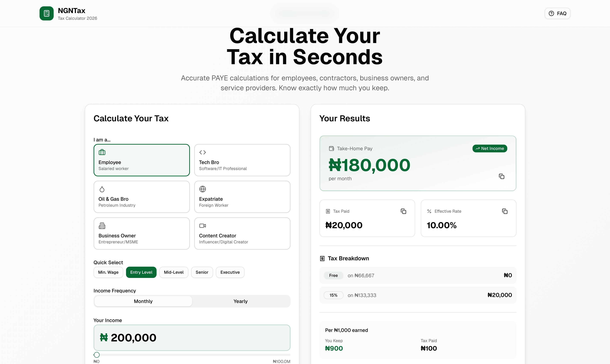Switch income frequency to Yearly
610x364 pixels.
point(240,301)
